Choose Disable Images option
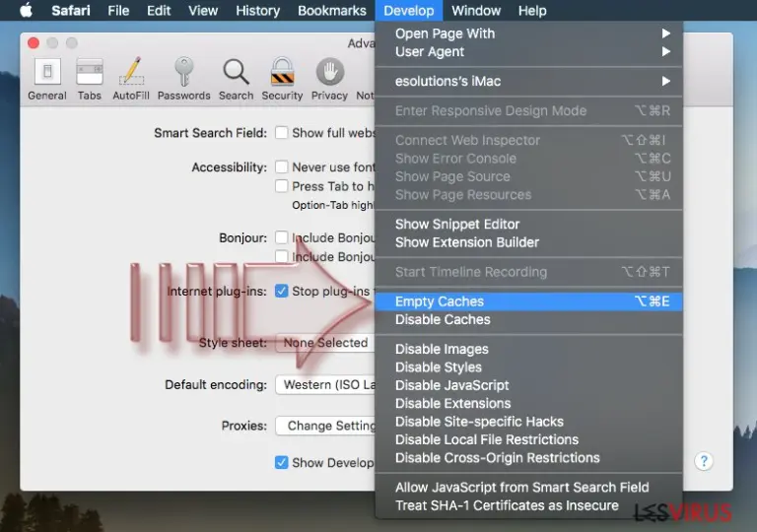757x532 pixels. (528, 349)
